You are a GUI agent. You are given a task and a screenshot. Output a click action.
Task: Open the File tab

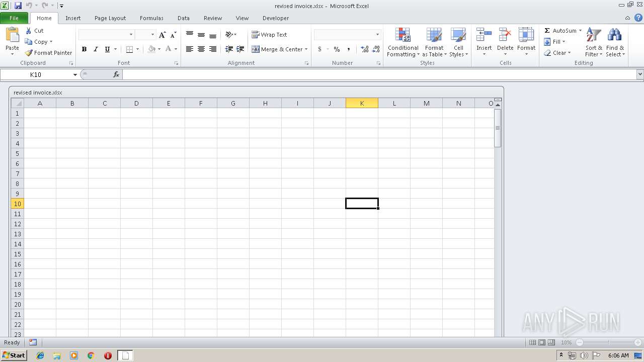click(x=14, y=18)
